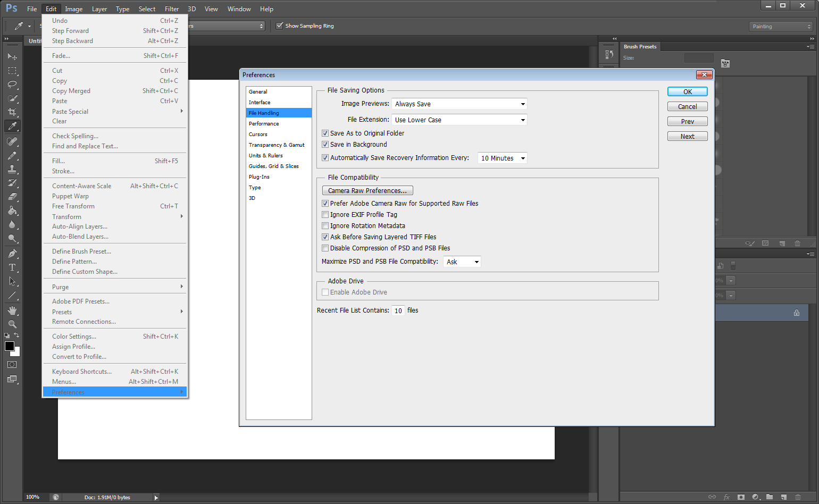Choose the Hand tool
819x504 pixels.
coord(12,310)
